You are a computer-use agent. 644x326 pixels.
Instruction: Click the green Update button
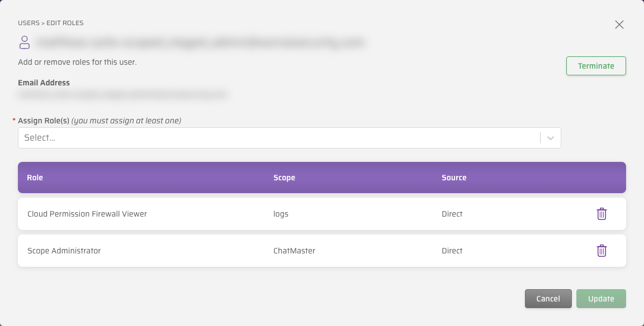(x=601, y=299)
